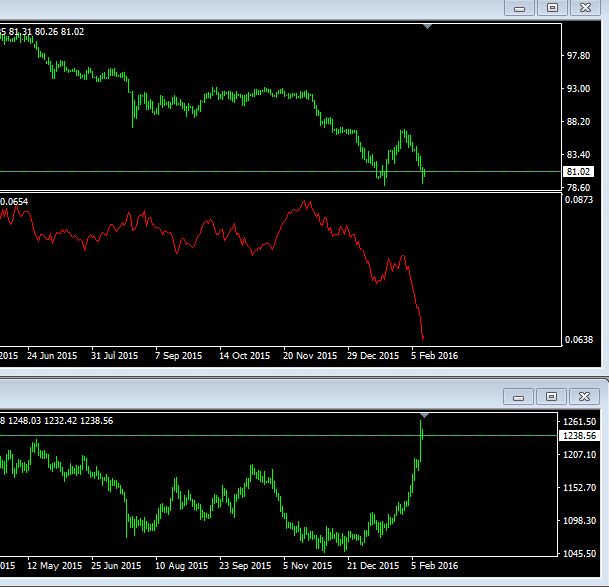
Task: Close the upper chart window
Action: pyautogui.click(x=585, y=8)
